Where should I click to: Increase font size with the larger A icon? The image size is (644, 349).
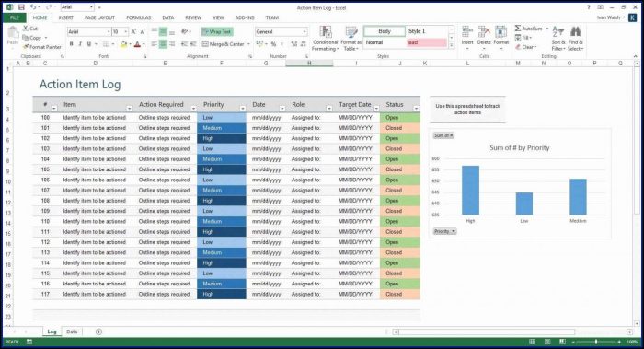[x=133, y=31]
